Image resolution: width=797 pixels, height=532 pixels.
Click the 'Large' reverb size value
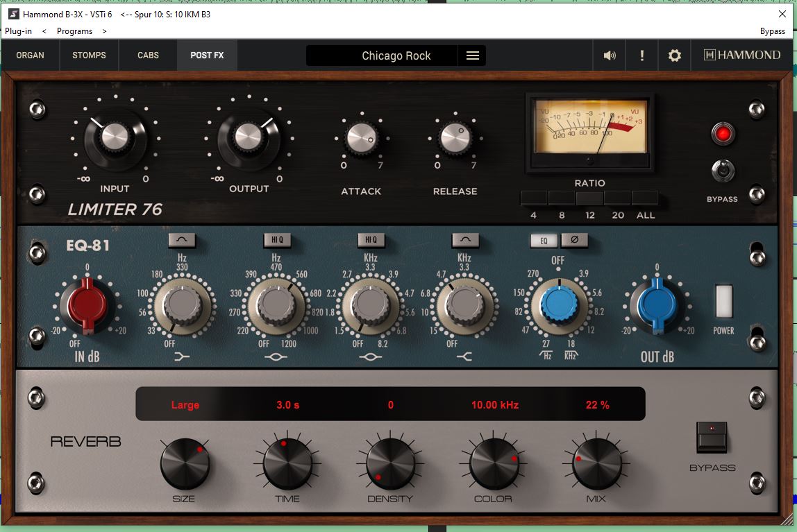point(185,405)
